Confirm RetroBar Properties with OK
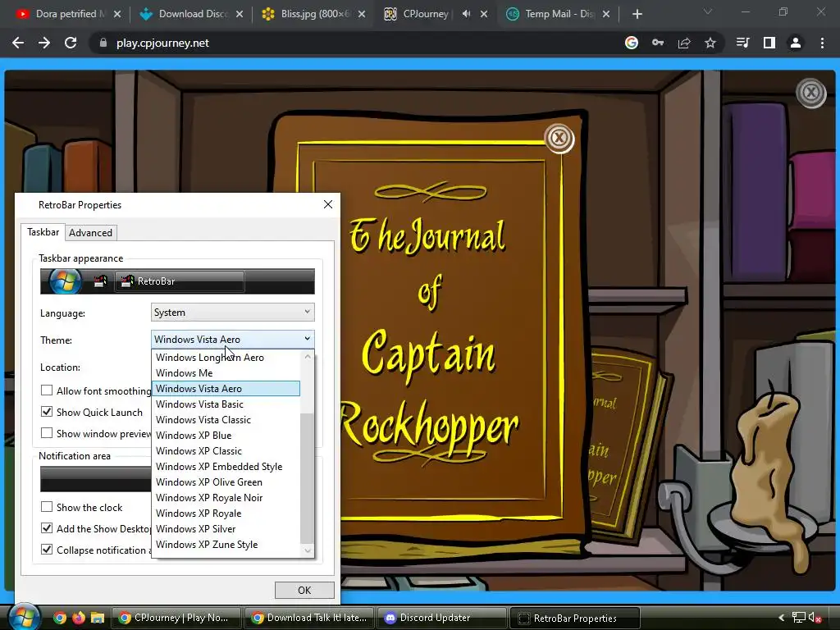The width and height of the screenshot is (840, 630). coord(304,590)
